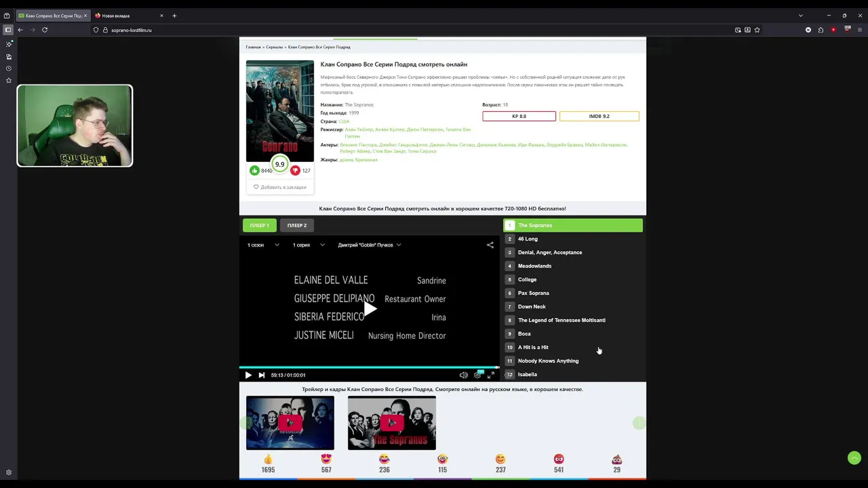Close the 'Клан Сопрано Все Серии' tab
This screenshot has width=868, height=488.
pos(85,16)
